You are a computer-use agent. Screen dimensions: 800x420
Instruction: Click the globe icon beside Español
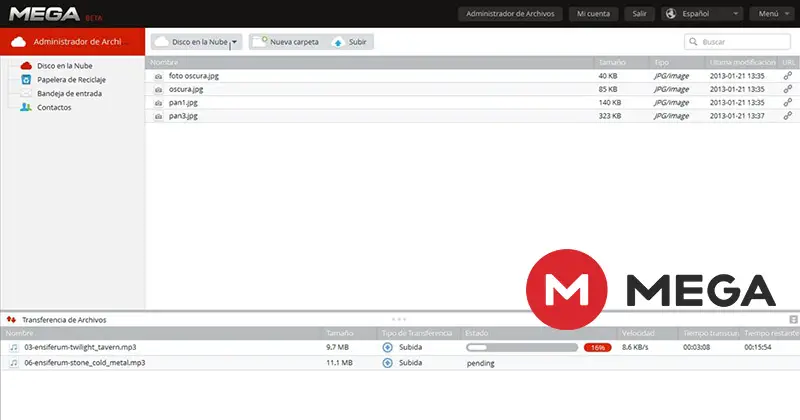(x=671, y=14)
